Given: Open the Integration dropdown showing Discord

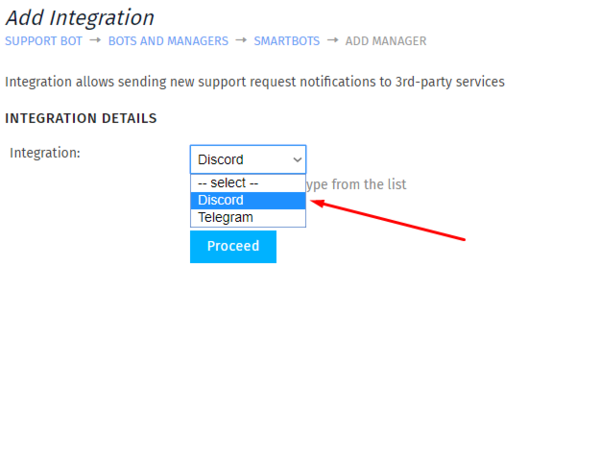Looking at the screenshot, I should (x=248, y=159).
